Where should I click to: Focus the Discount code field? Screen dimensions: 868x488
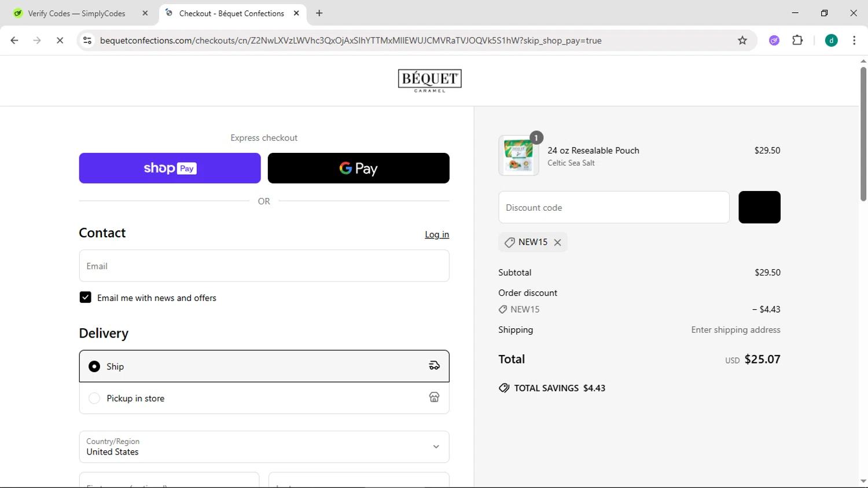point(614,207)
